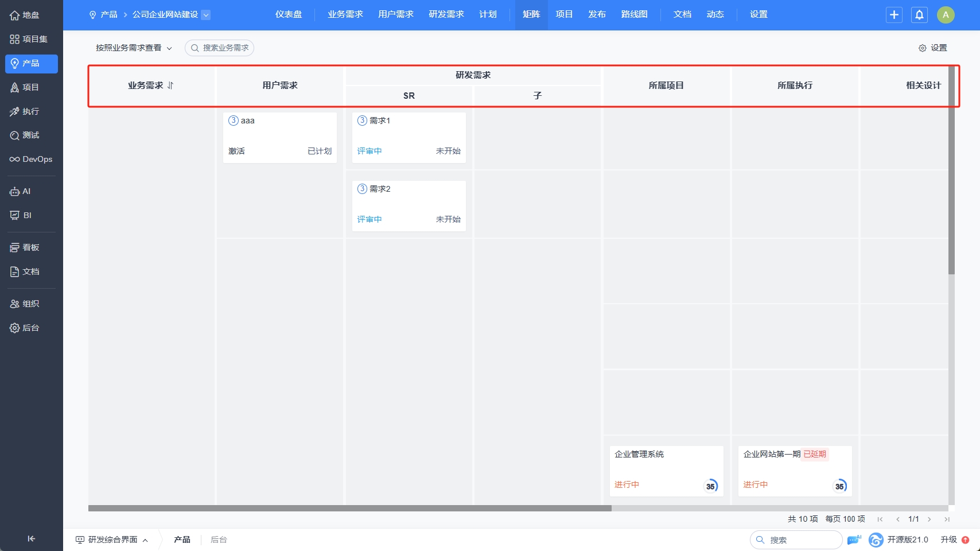Image resolution: width=980 pixels, height=551 pixels.
Task: Click the 升级 upgrade link
Action: (x=948, y=540)
